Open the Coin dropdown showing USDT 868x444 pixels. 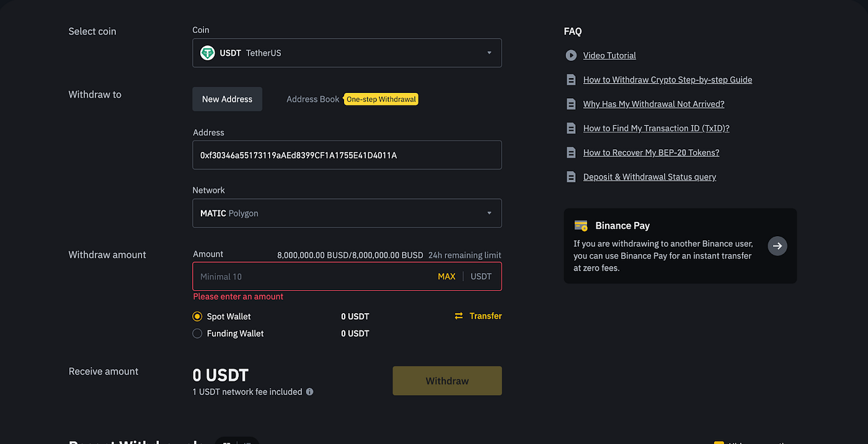tap(347, 53)
